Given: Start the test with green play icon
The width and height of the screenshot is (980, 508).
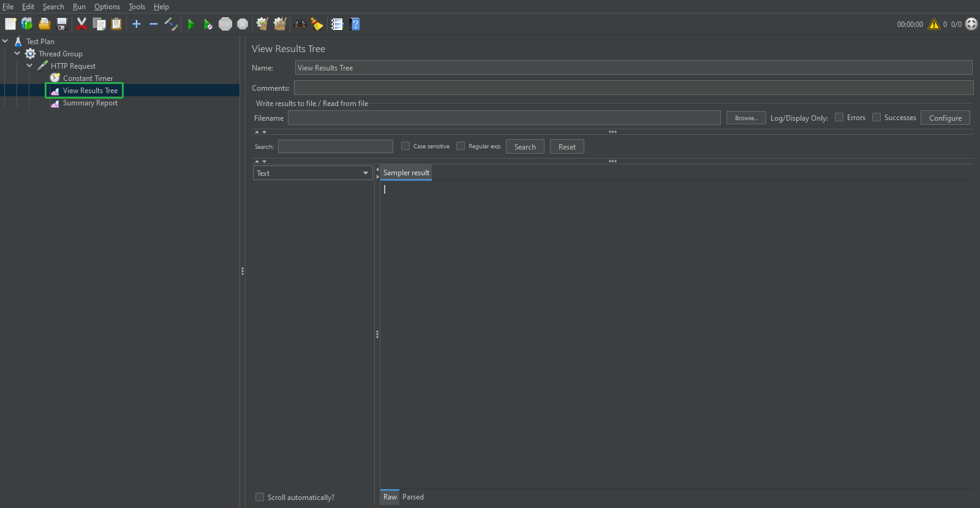Looking at the screenshot, I should tap(191, 24).
